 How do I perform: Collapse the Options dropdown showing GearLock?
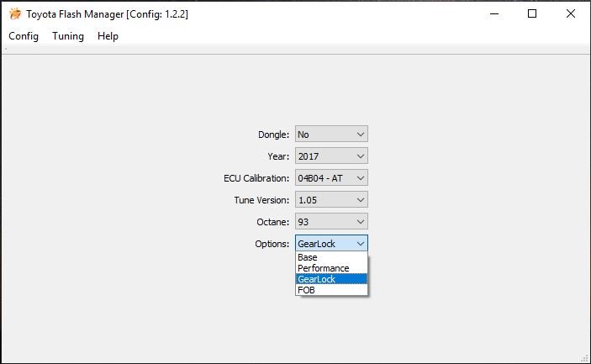click(331, 244)
